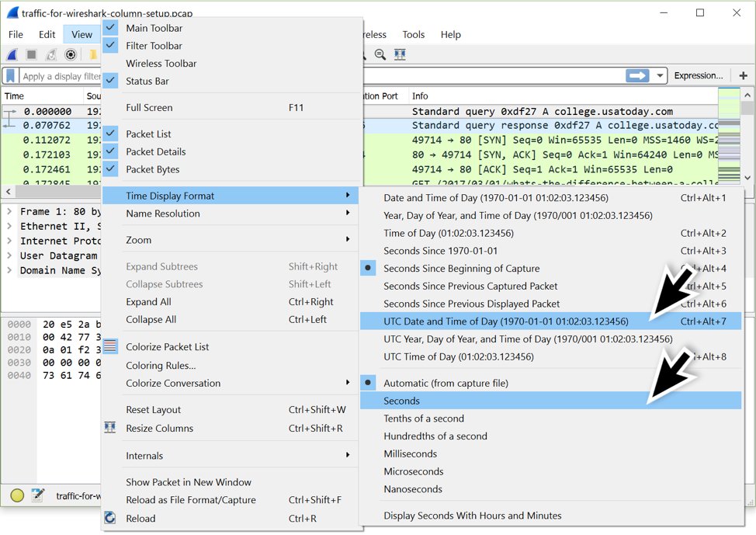
Task: Click the Reload menu icon
Action: click(x=110, y=518)
